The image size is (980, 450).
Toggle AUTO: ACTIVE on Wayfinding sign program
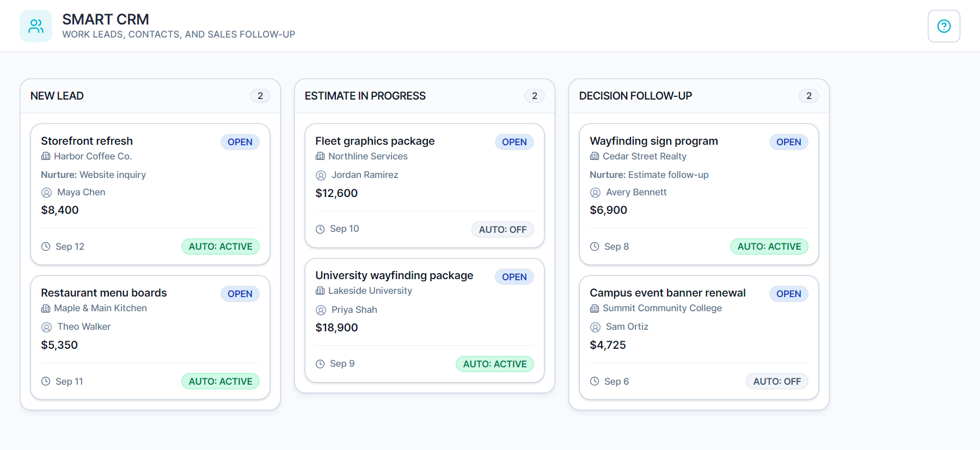(x=769, y=246)
